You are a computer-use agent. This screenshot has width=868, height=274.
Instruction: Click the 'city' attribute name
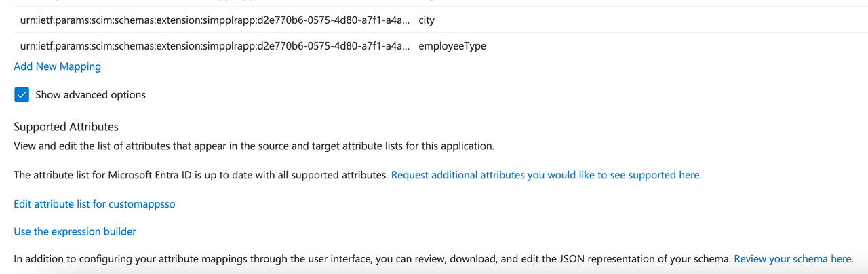(x=427, y=20)
